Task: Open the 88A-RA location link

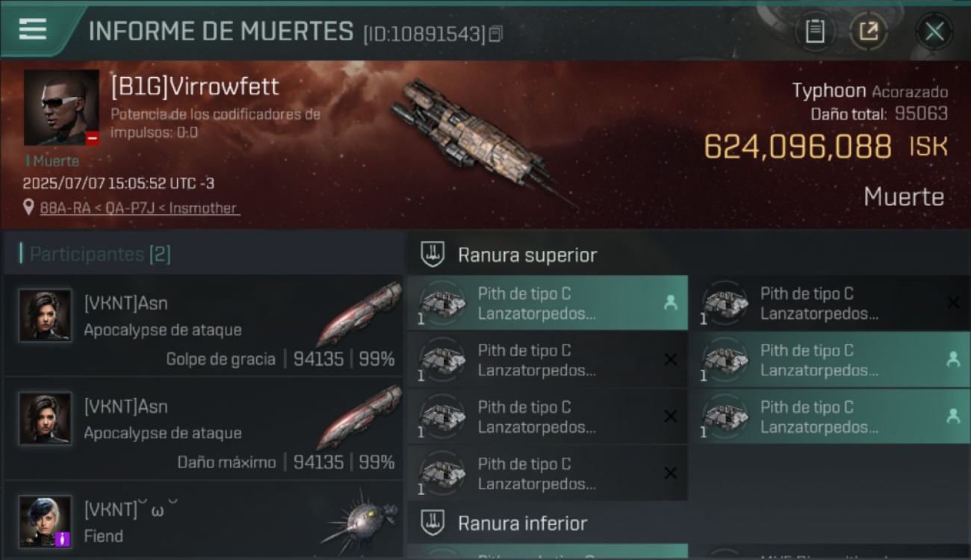Action: coord(139,208)
